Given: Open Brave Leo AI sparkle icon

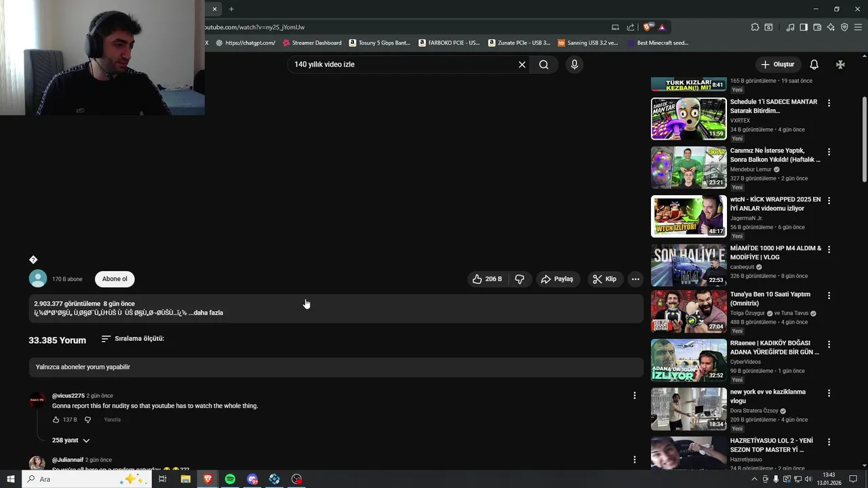Looking at the screenshot, I should click(x=831, y=27).
